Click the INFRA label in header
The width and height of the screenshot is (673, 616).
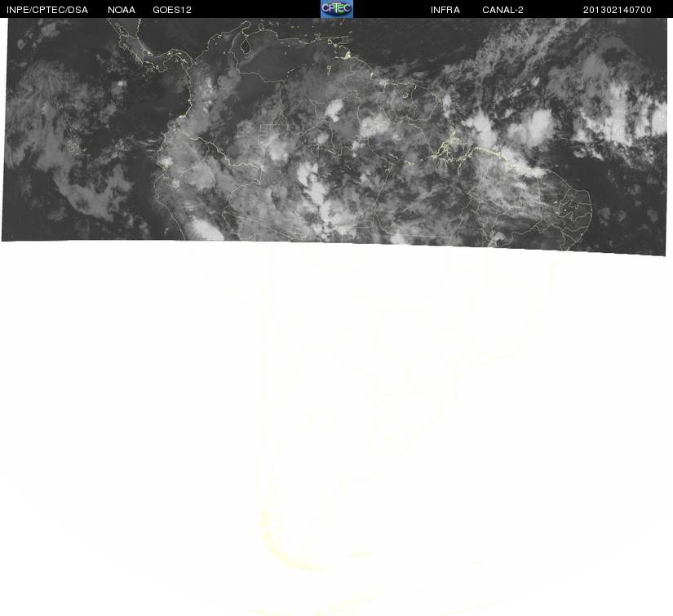[x=445, y=10]
